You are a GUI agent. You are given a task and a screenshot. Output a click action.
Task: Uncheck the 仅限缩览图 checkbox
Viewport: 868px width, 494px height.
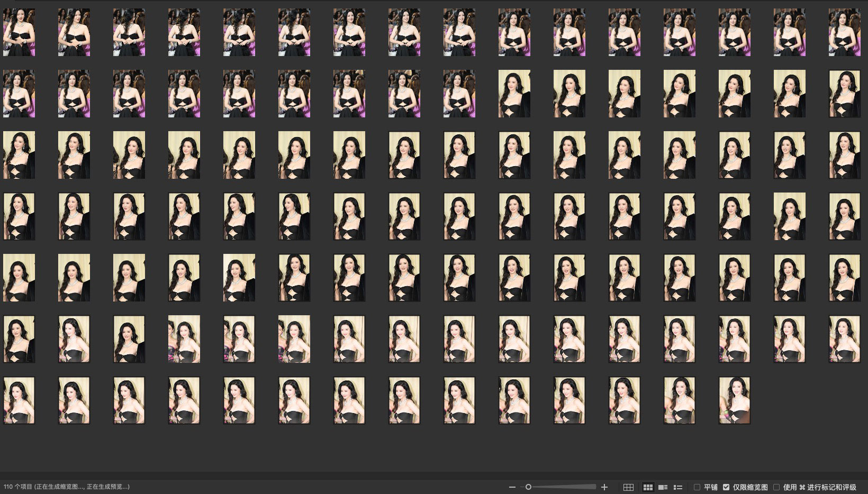click(726, 487)
